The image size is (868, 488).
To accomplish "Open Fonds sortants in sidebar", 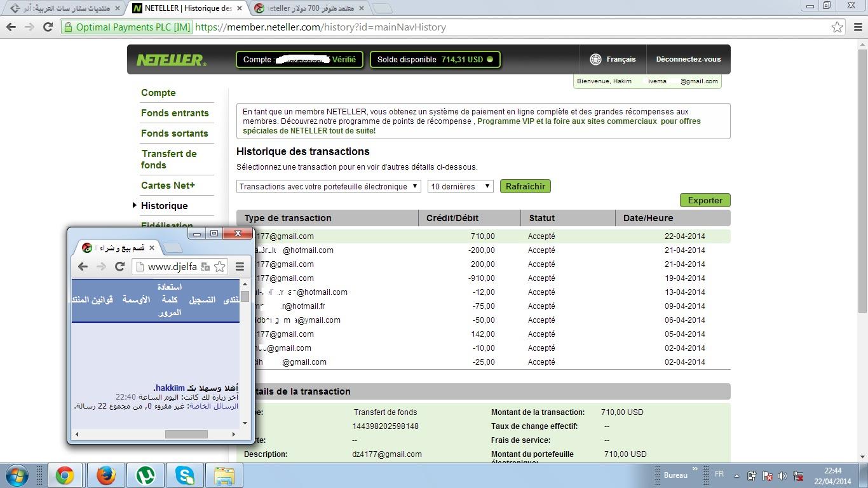I will 174,133.
